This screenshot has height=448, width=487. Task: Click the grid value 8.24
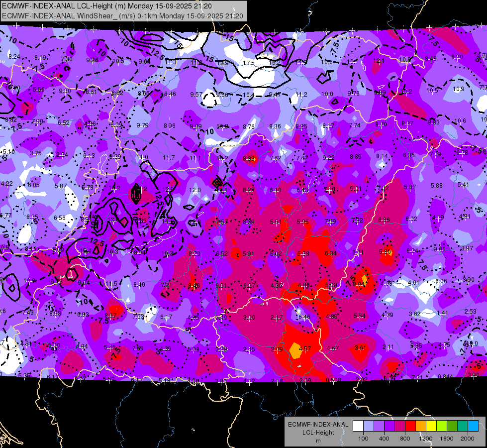[x=14, y=57]
